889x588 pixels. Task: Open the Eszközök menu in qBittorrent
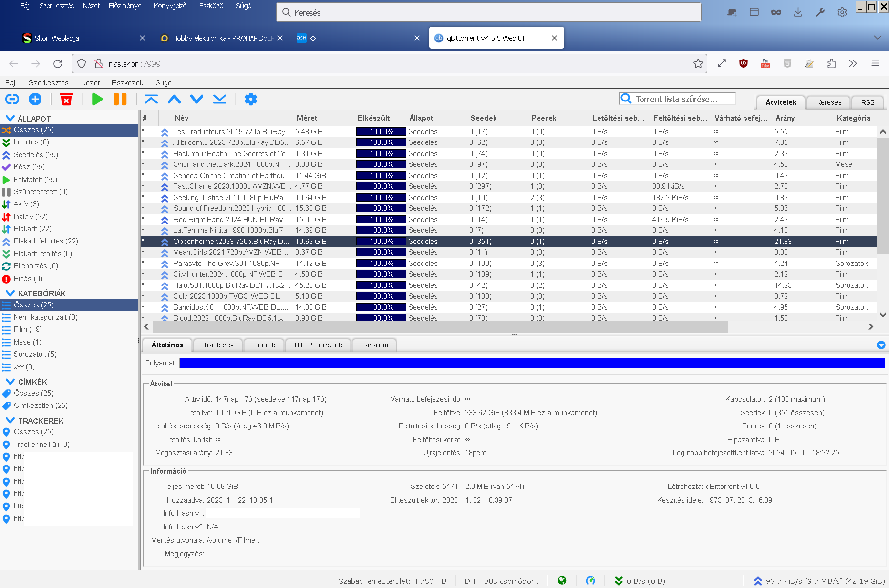[127, 83]
